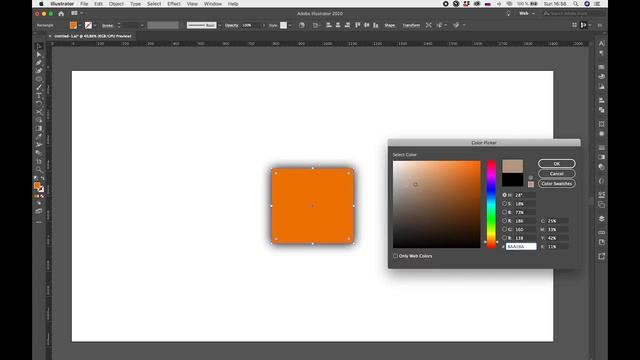Open Recolor Artwork wheel icon in control bar

pyautogui.click(x=302, y=25)
